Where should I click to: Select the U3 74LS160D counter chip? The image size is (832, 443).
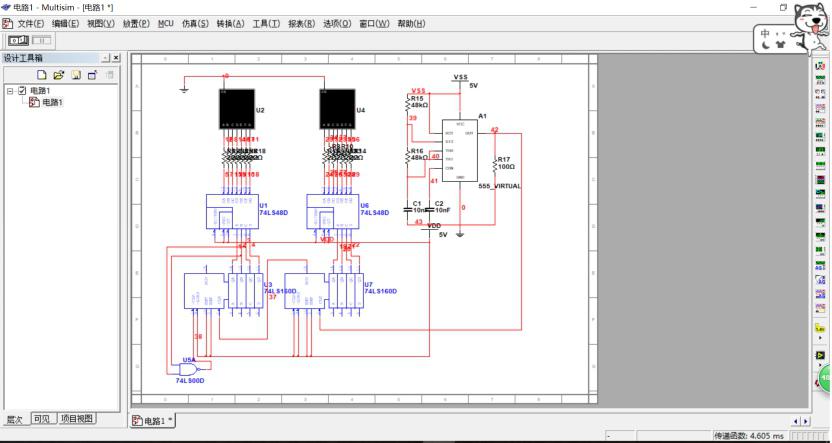pyautogui.click(x=223, y=291)
